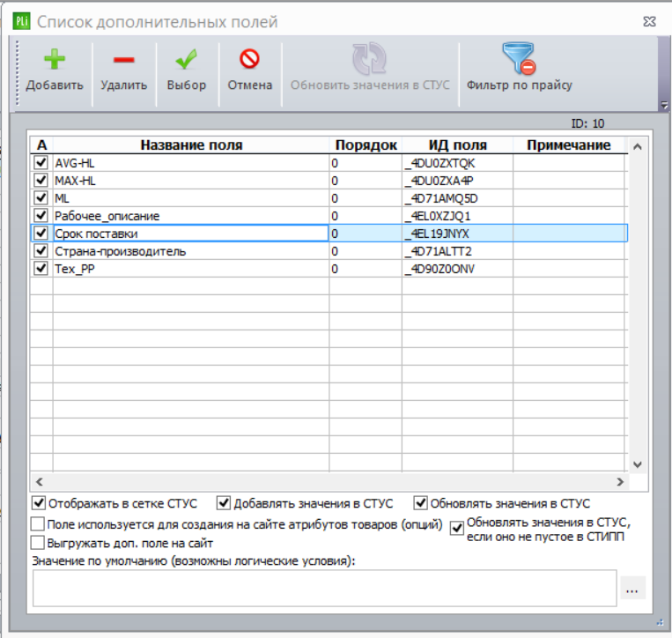Click the green plus Добавить icon
This screenshot has height=638, width=672.
[55, 59]
